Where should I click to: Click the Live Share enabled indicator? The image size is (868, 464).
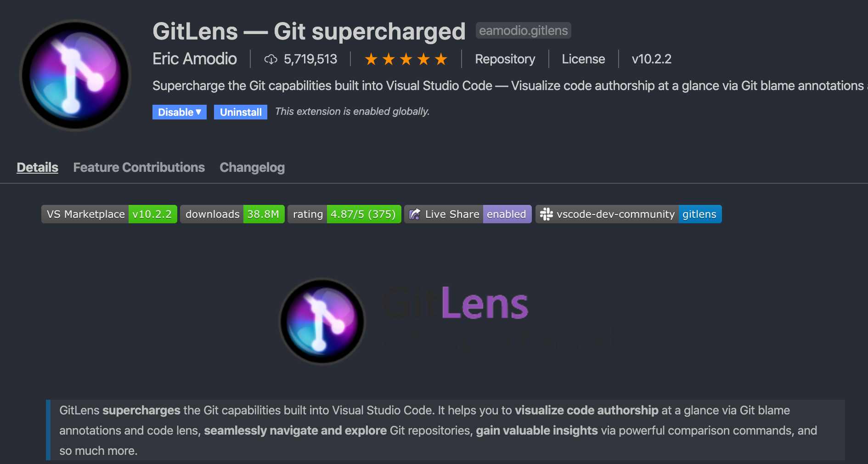tap(507, 214)
